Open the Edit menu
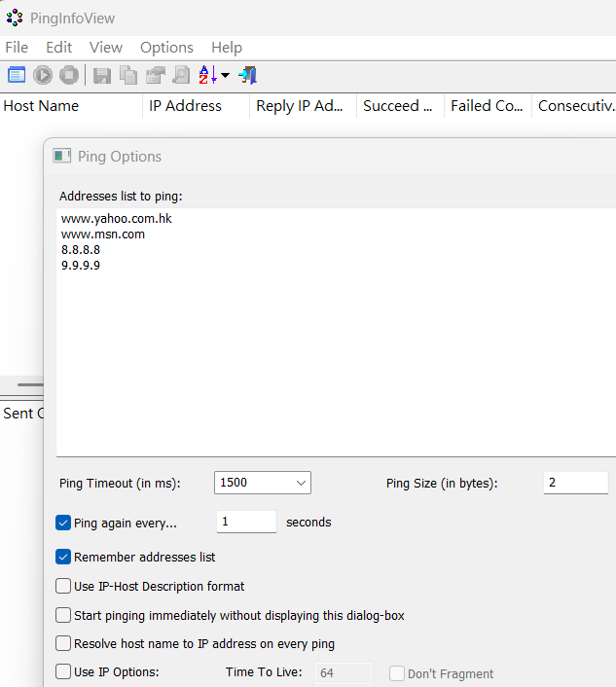Screen dimensions: 616x687 click(58, 48)
